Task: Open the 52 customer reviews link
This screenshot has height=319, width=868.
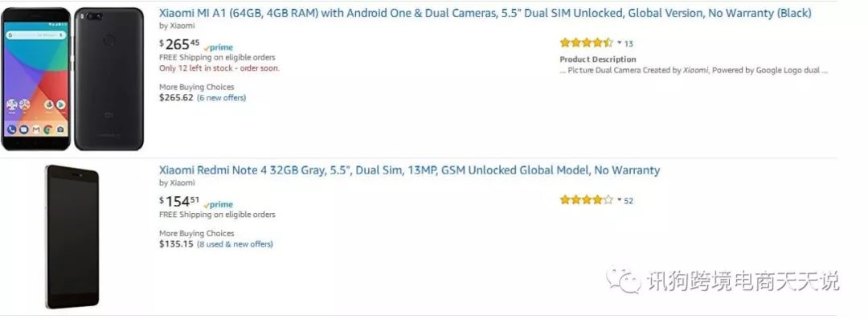Action: pyautogui.click(x=628, y=201)
